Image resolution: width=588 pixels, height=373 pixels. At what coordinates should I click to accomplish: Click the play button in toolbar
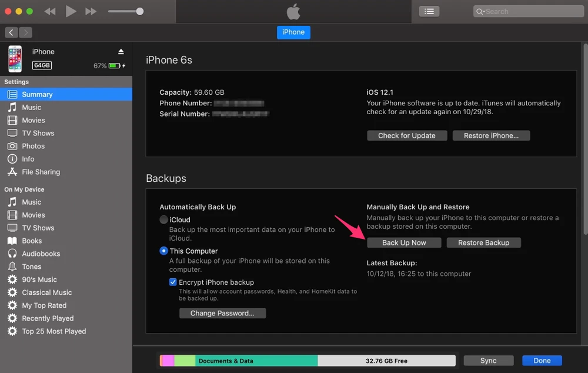tap(71, 11)
